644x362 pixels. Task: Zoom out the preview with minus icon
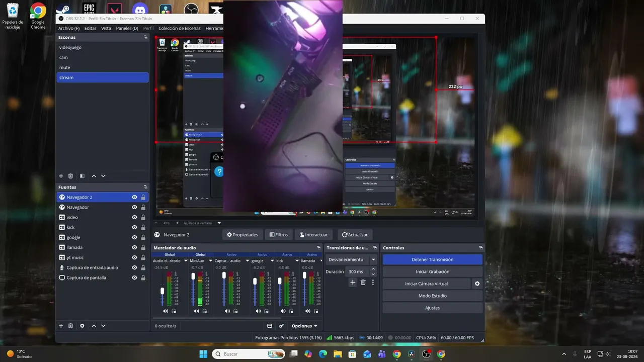click(156, 223)
